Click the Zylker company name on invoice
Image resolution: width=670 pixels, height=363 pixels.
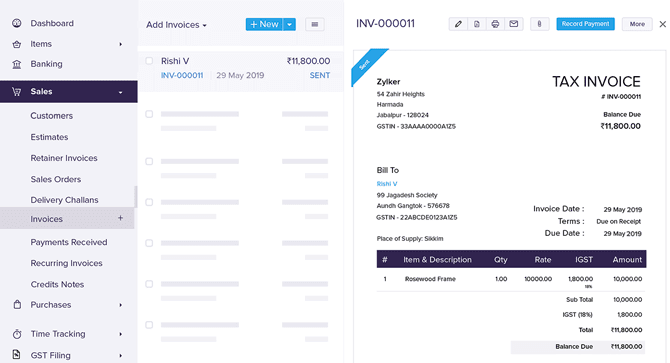click(x=388, y=82)
